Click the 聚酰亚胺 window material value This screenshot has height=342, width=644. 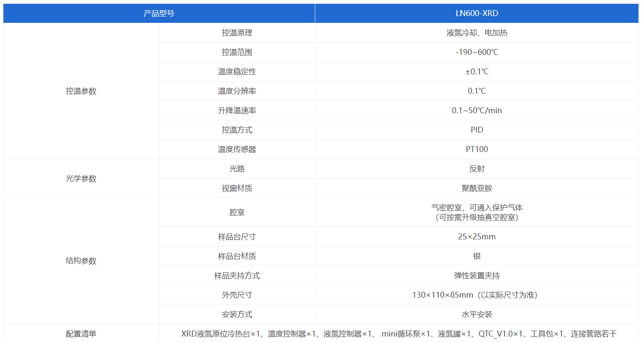477,188
